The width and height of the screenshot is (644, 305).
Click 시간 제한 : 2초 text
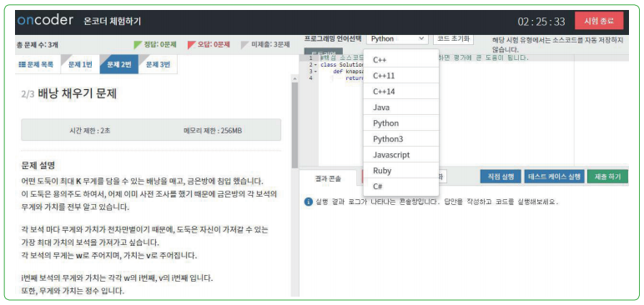tap(89, 131)
